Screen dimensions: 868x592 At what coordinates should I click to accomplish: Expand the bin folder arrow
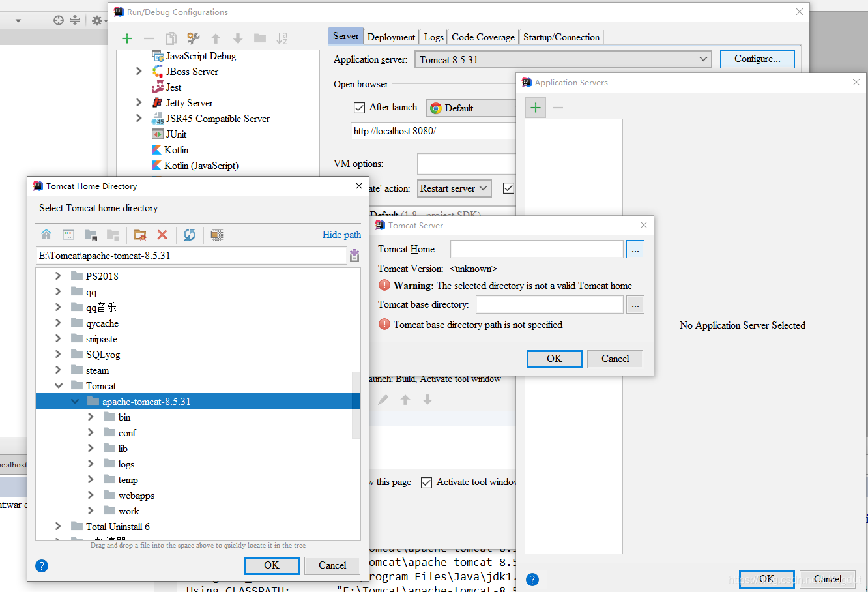click(x=91, y=417)
